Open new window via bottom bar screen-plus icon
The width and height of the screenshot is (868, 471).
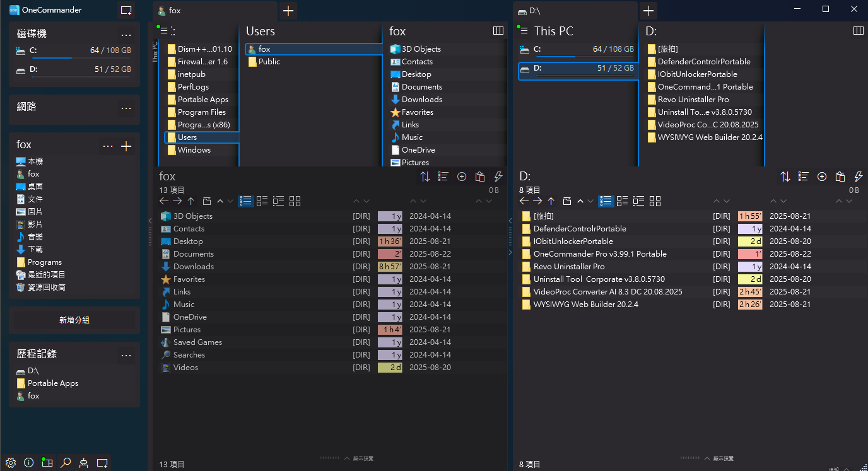pos(102,463)
